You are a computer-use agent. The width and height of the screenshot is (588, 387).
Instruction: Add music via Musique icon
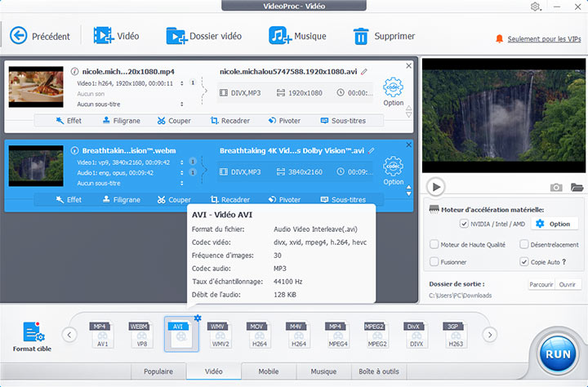pos(280,36)
